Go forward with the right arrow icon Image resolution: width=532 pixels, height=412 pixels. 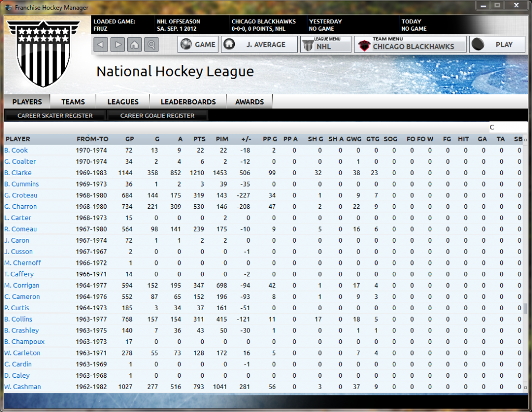click(117, 45)
